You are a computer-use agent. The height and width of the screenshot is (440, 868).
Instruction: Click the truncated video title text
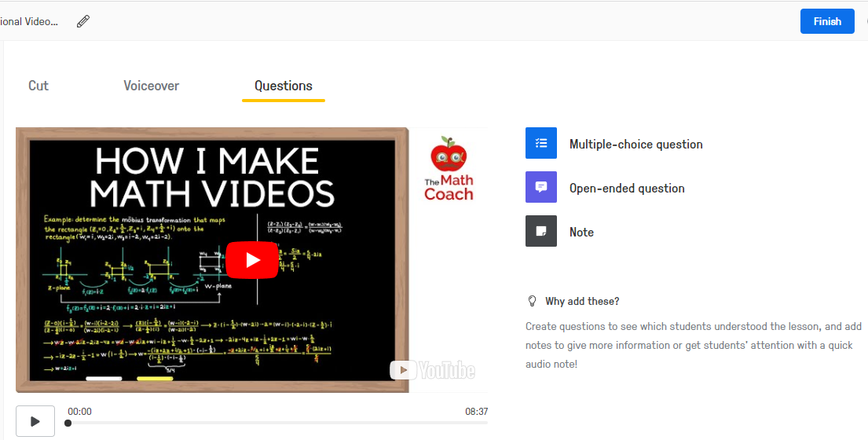[x=29, y=21]
